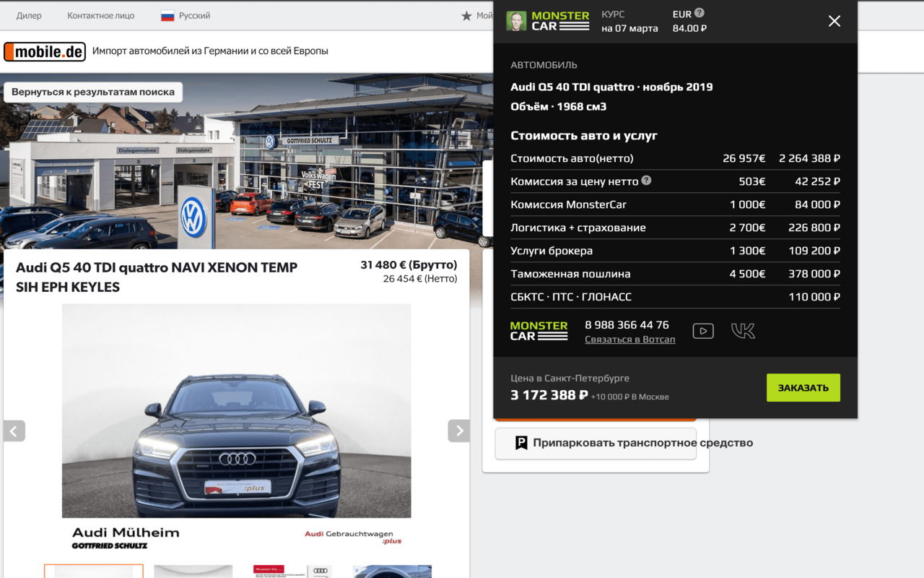This screenshot has height=578, width=924.
Task: Open MonsterCar YouTube channel icon
Action: tap(702, 331)
